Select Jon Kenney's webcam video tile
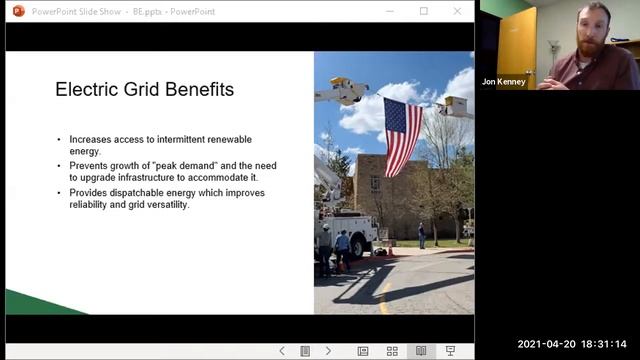This screenshot has width=640, height=360. point(560,44)
